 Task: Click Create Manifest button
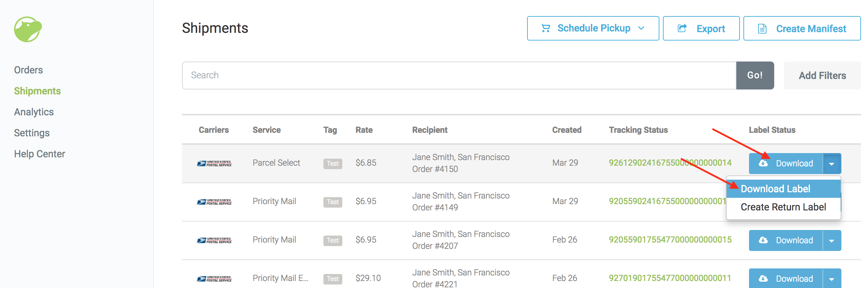tap(802, 28)
